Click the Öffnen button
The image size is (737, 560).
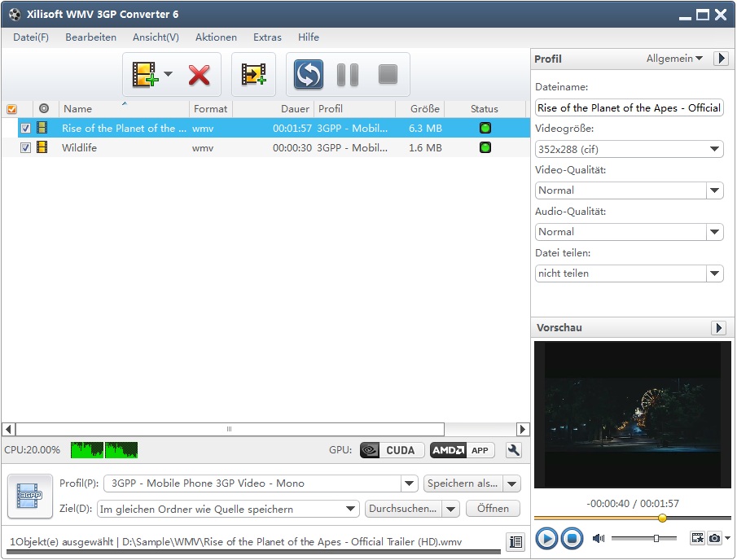coord(493,509)
